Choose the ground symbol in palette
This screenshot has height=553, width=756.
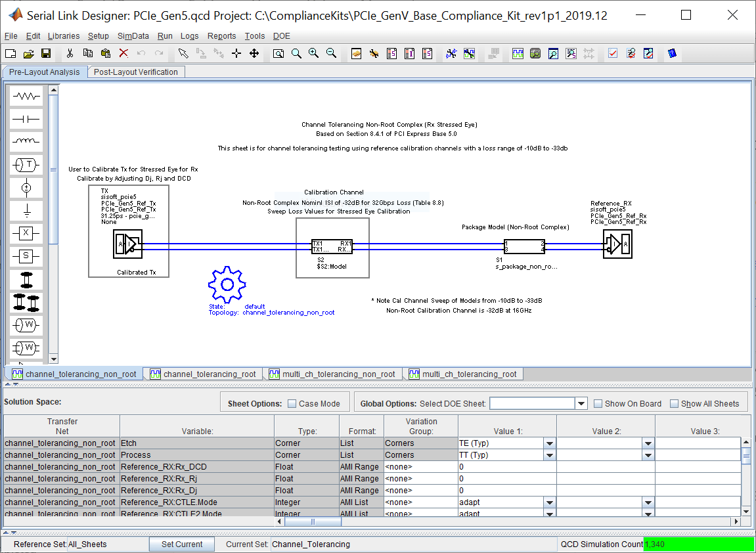tap(26, 210)
